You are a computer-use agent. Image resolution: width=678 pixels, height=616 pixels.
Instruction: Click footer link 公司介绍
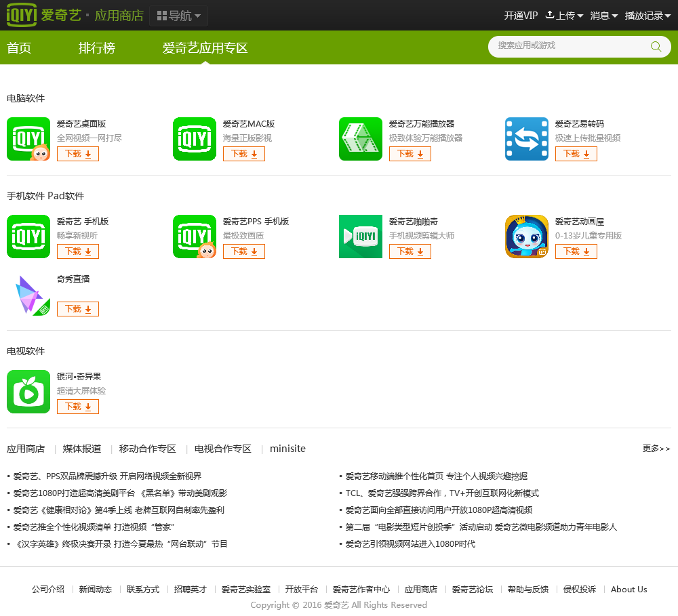click(x=48, y=589)
